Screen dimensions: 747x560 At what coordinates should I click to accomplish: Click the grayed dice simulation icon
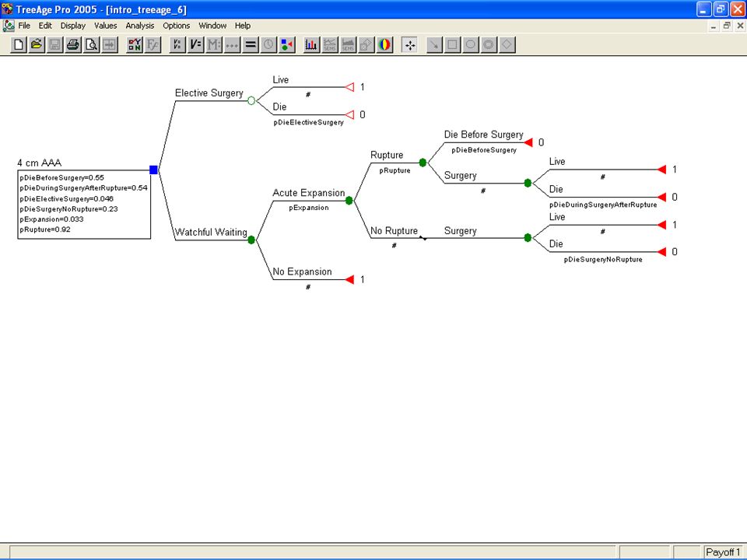pyautogui.click(x=366, y=45)
